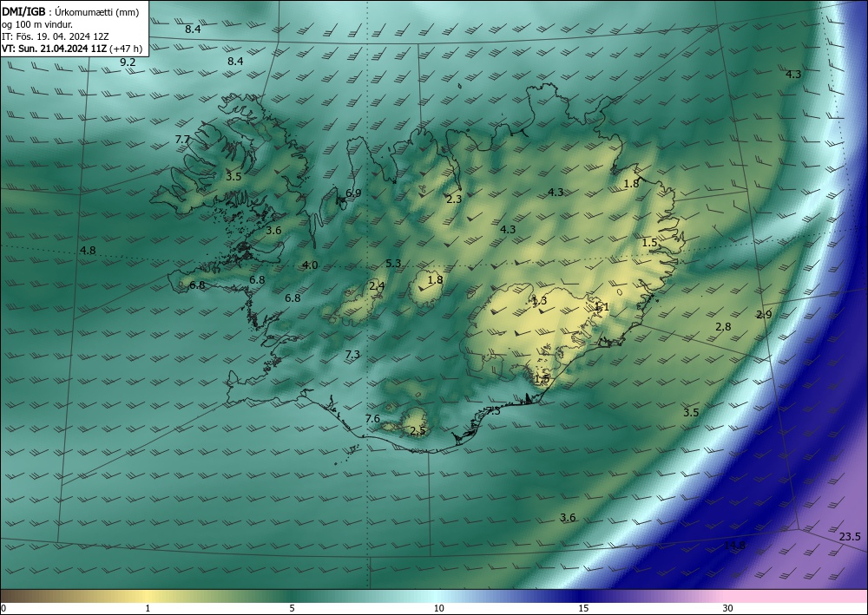Click the 7.6 value near the south coast
Screen dimensions: 868x615
(x=372, y=419)
